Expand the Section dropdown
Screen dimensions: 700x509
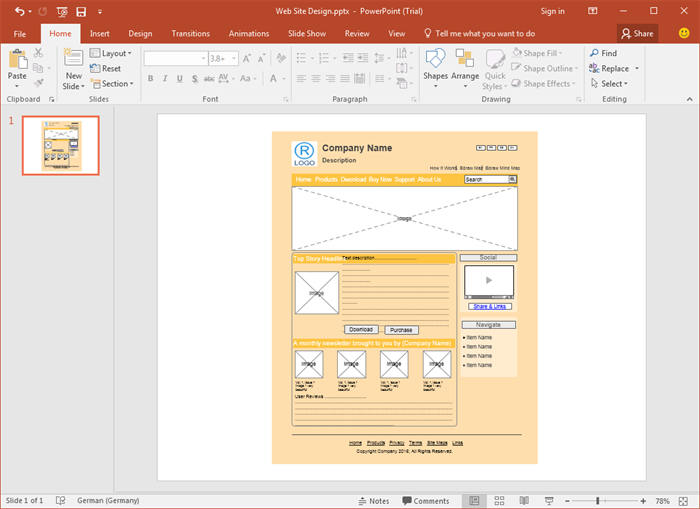pos(132,84)
